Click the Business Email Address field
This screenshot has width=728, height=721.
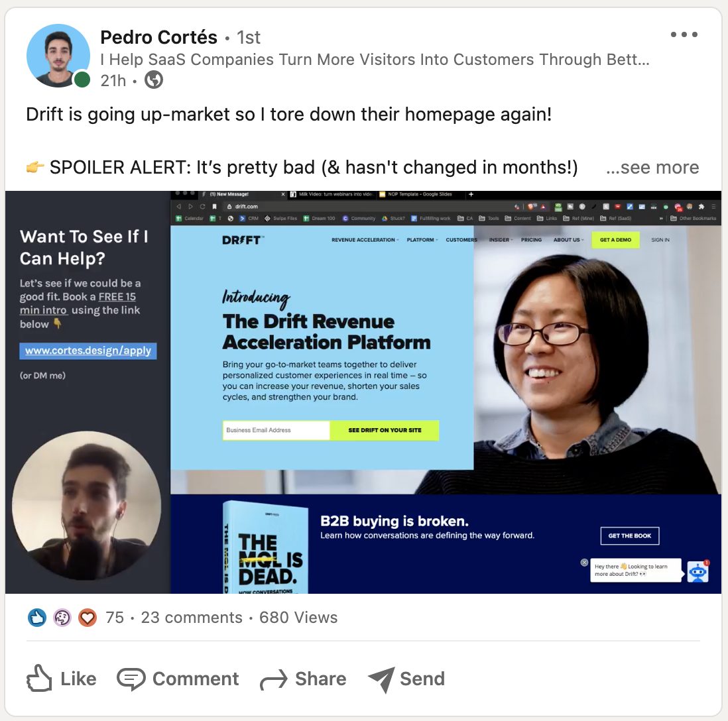(276, 430)
